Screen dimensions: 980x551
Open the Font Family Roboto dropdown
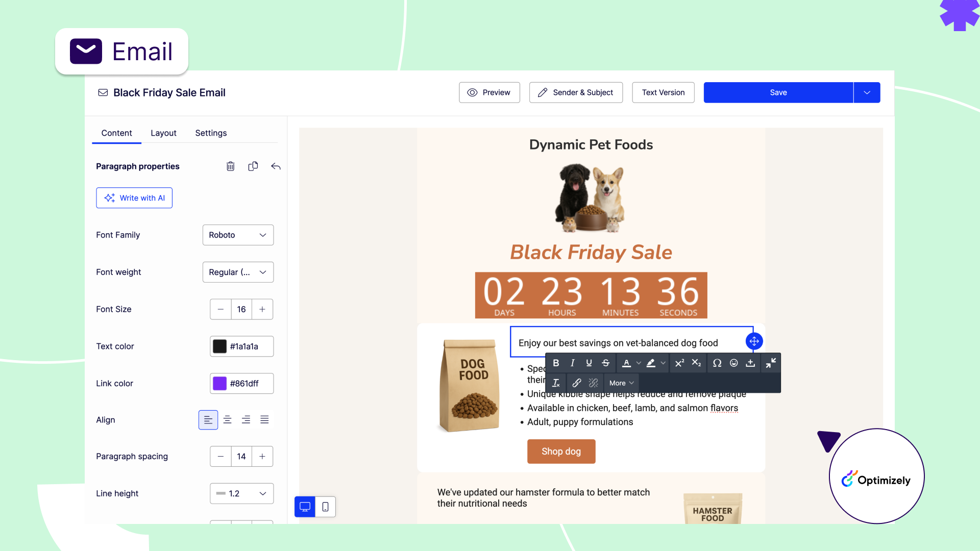click(238, 235)
